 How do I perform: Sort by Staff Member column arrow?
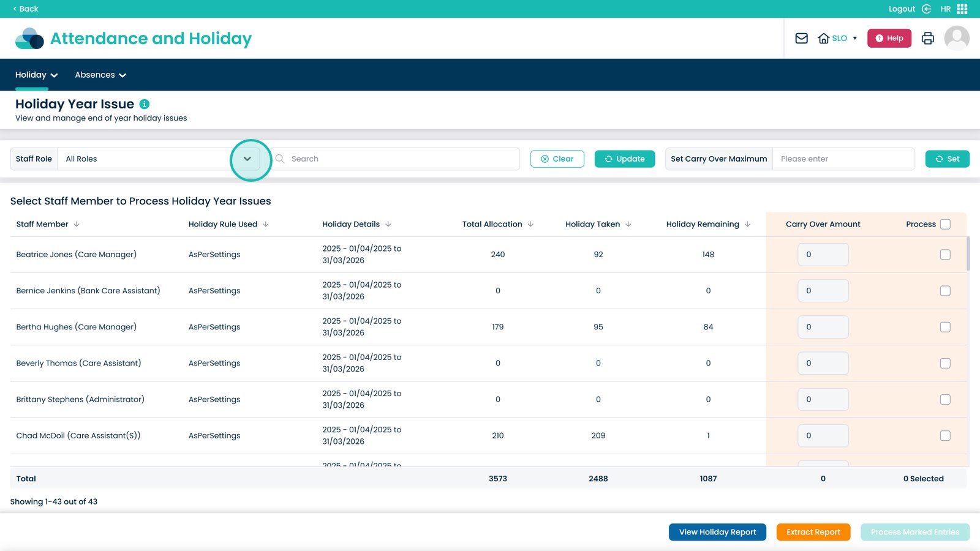pos(77,224)
